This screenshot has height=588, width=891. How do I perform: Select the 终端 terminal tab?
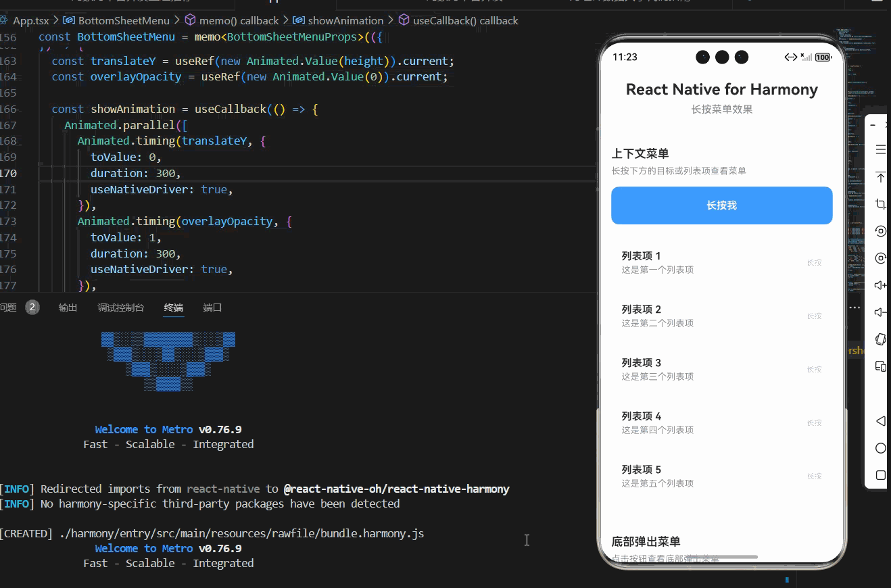[173, 308]
